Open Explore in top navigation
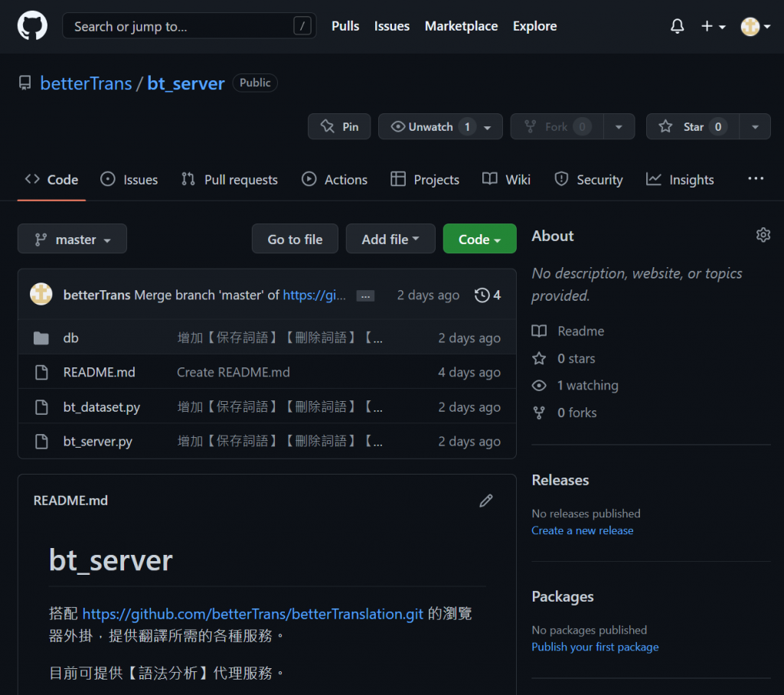784x695 pixels. [x=534, y=26]
